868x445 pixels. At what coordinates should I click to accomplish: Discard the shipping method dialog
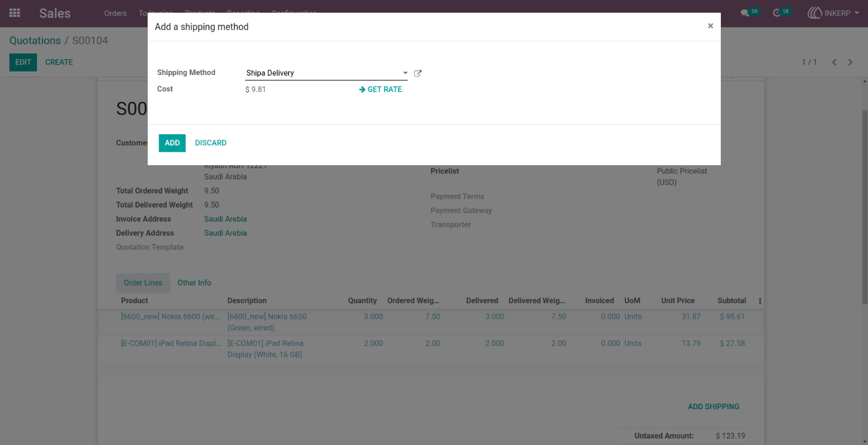click(211, 143)
